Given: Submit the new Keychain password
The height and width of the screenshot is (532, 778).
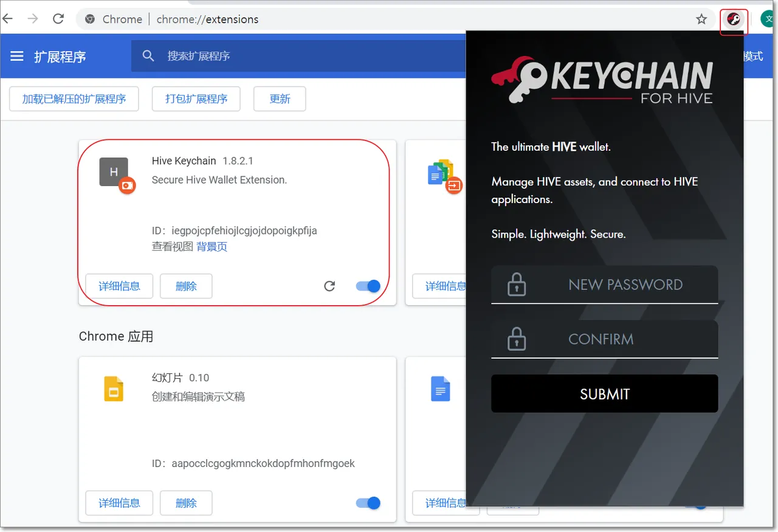Looking at the screenshot, I should point(605,394).
